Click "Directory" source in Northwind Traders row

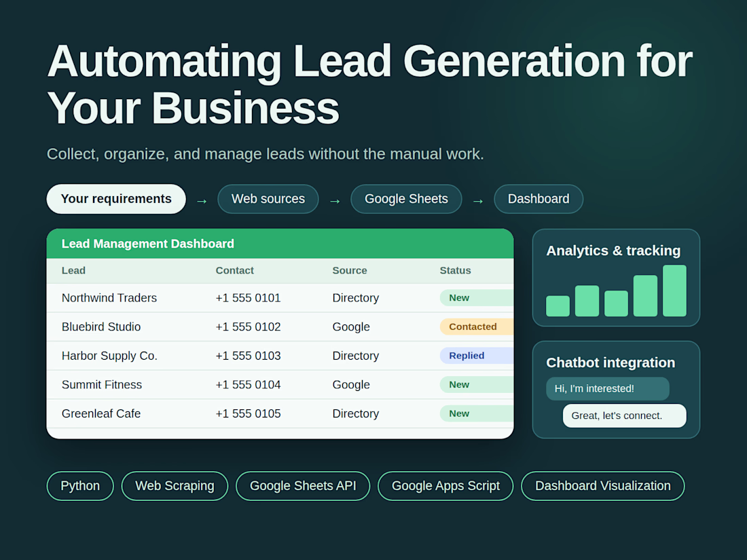click(x=355, y=298)
